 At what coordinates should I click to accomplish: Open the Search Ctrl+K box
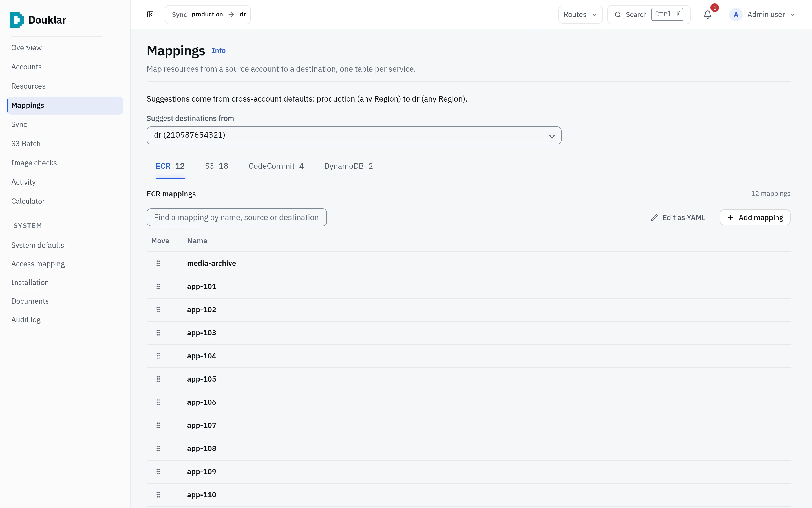coord(648,14)
